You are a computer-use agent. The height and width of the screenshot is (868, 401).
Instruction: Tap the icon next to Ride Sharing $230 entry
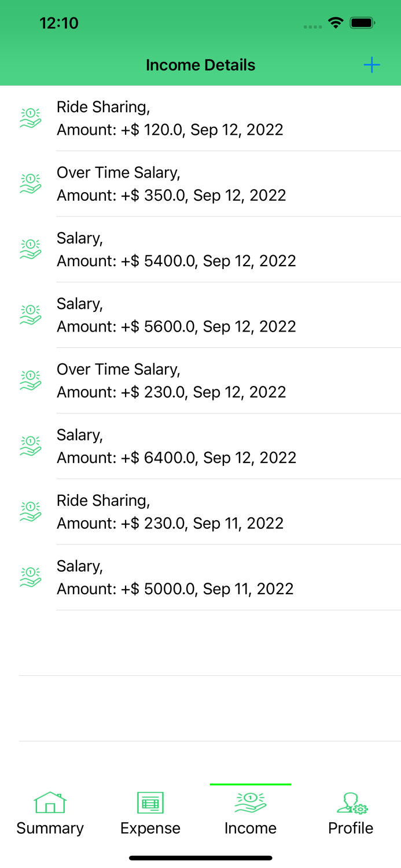30,511
